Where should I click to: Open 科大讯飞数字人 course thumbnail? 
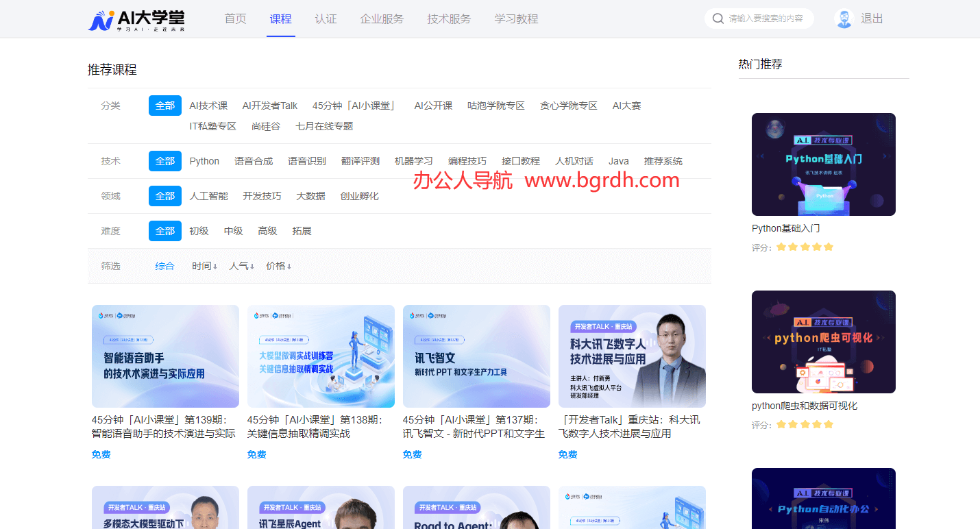[632, 356]
